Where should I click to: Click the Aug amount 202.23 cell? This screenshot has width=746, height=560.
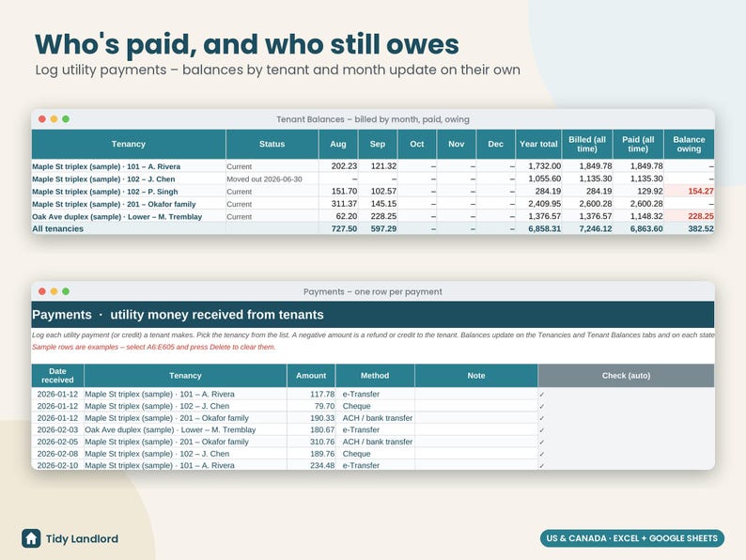tap(338, 166)
